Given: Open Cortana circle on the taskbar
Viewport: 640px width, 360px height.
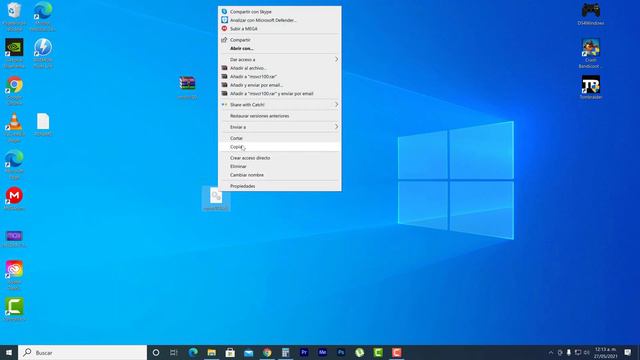Looking at the screenshot, I should pyautogui.click(x=156, y=353).
